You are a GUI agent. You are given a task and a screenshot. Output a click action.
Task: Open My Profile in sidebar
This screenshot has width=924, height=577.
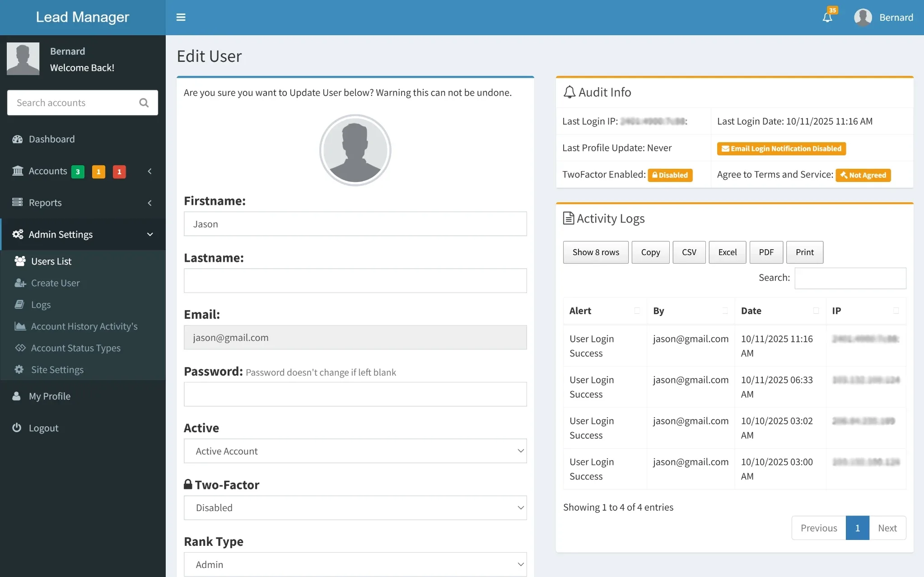pos(50,396)
